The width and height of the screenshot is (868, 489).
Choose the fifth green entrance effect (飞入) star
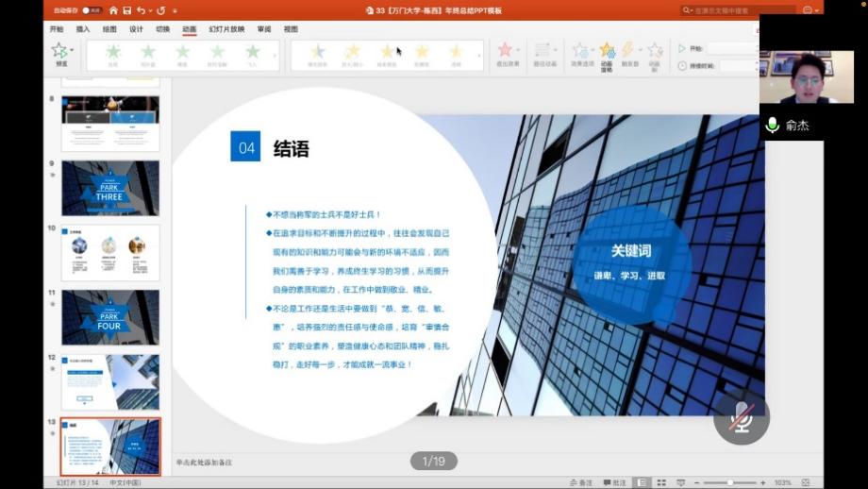tap(253, 52)
